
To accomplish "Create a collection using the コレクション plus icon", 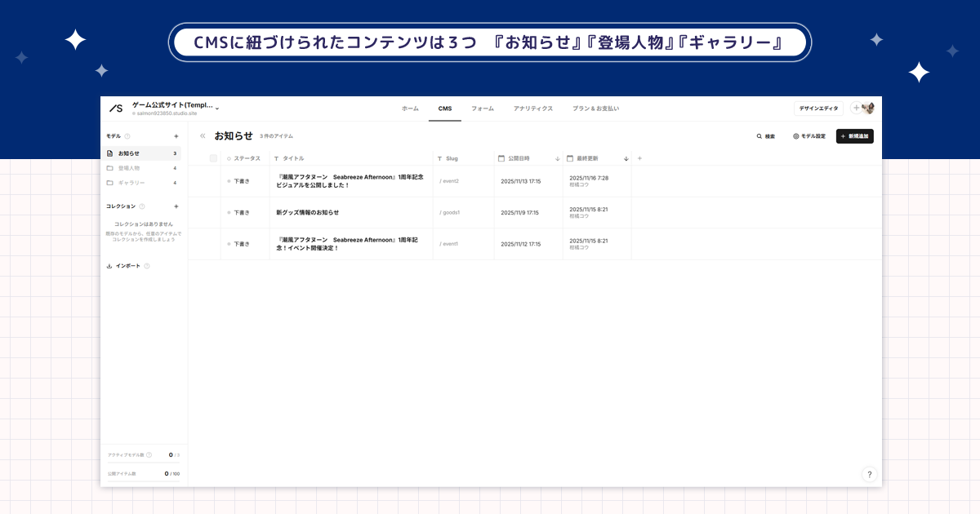I will point(176,206).
